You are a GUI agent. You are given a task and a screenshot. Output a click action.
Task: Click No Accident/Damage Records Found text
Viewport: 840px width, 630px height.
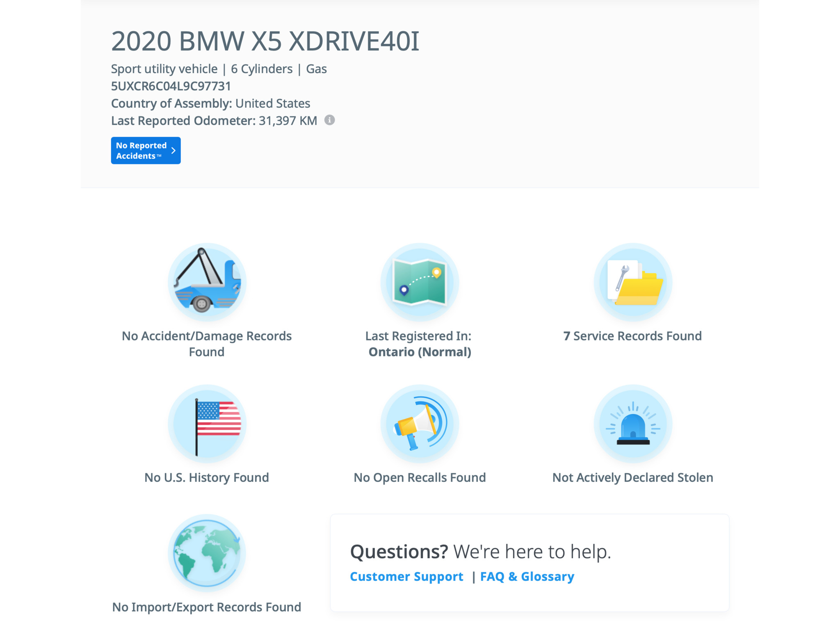point(207,344)
